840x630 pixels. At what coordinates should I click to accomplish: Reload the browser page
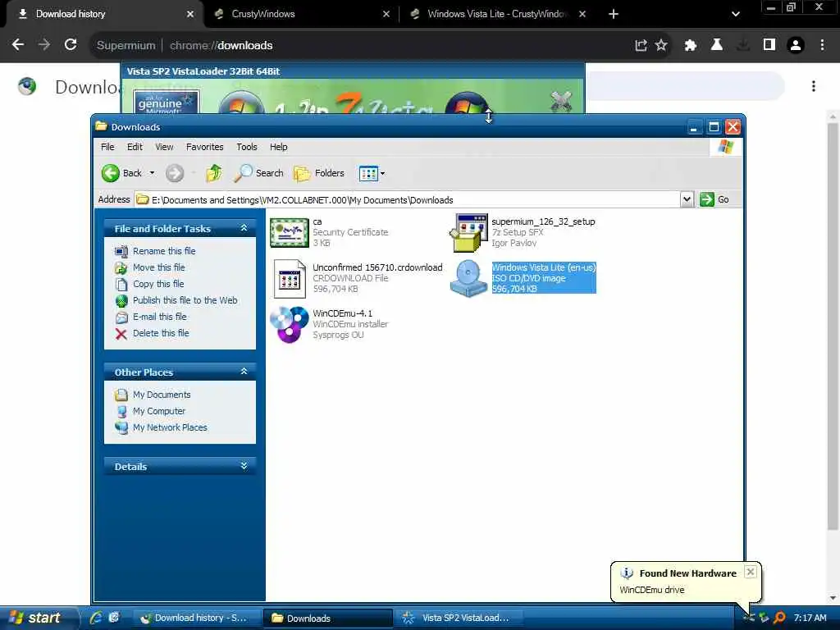71,45
